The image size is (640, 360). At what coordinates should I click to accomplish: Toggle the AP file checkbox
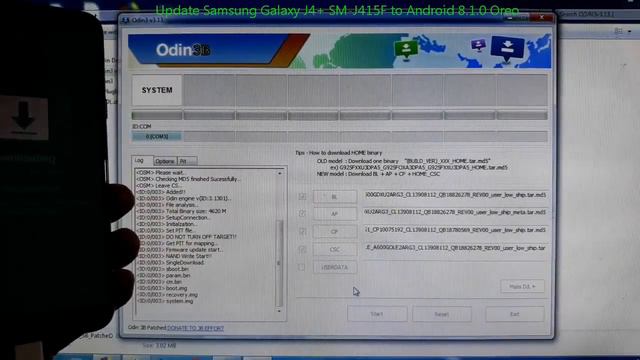point(302,213)
